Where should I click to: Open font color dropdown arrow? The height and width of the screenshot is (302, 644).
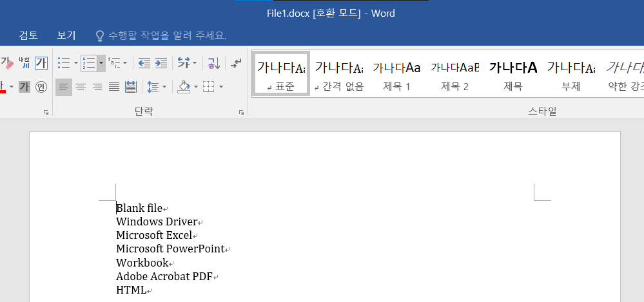pos(12,86)
